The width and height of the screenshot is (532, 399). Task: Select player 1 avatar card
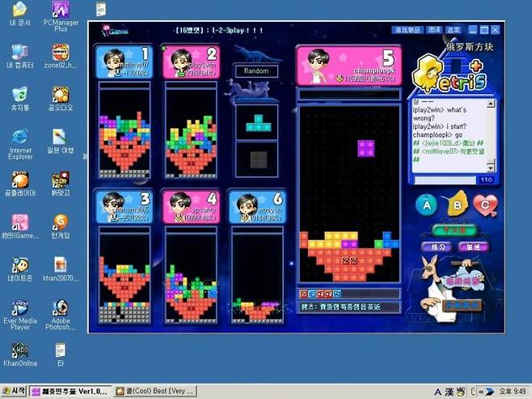point(125,62)
